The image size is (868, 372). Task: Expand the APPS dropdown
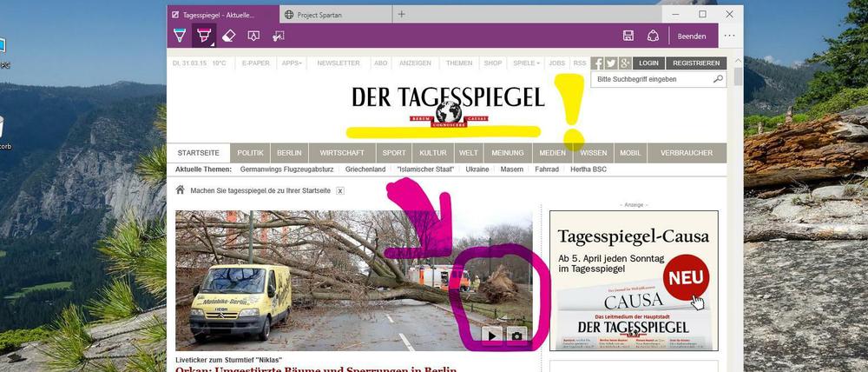[x=292, y=63]
